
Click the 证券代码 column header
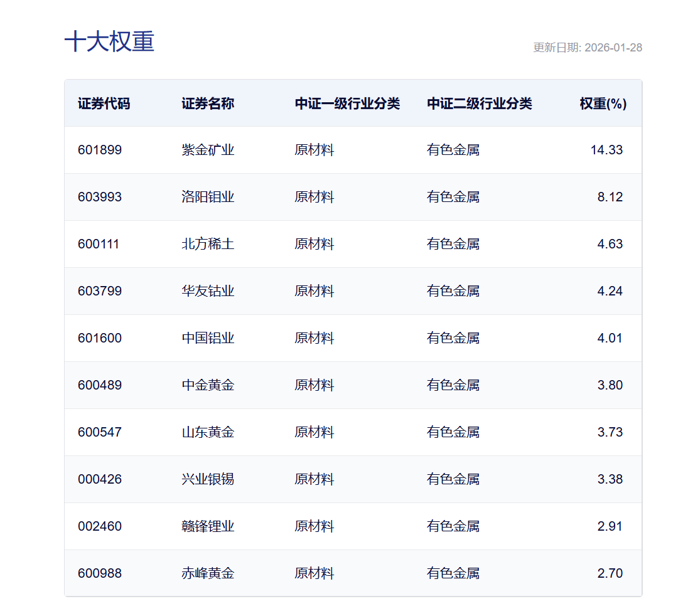click(x=104, y=104)
